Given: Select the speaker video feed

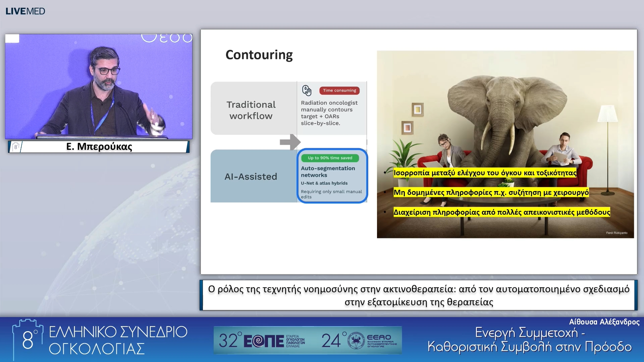Looking at the screenshot, I should 99,86.
